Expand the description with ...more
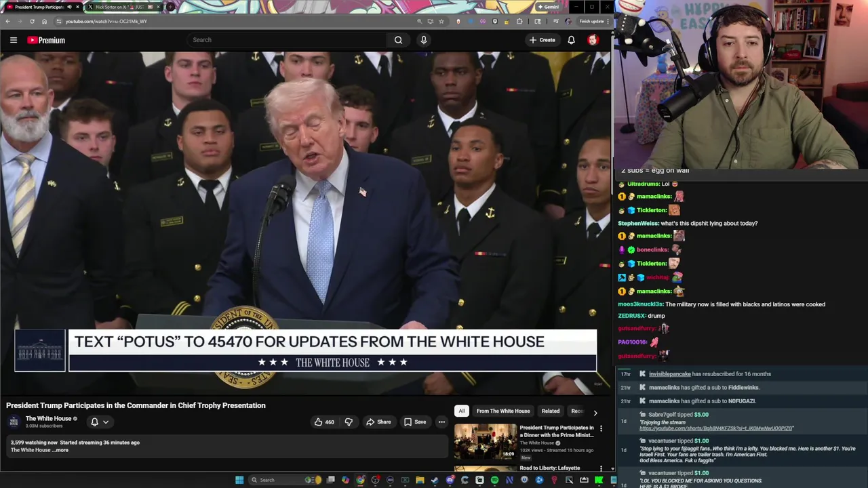This screenshot has height=488, width=868. click(61, 450)
